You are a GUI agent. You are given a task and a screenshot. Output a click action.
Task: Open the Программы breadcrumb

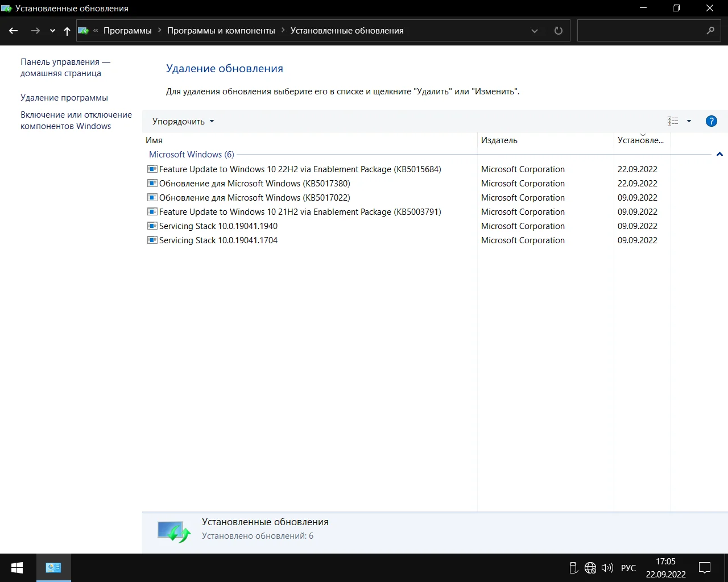pos(127,31)
